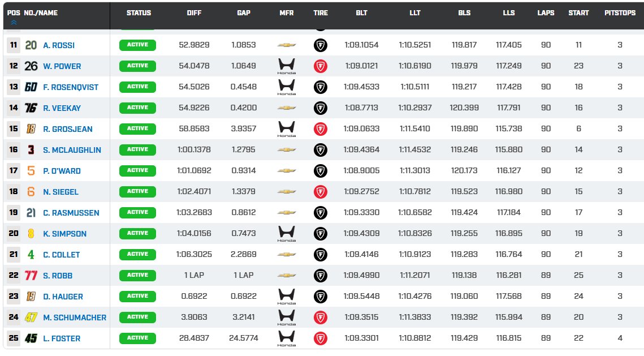This screenshot has height=356, width=644.
Task: Click the car number 77 badge for S. Robb
Action: pyautogui.click(x=31, y=276)
